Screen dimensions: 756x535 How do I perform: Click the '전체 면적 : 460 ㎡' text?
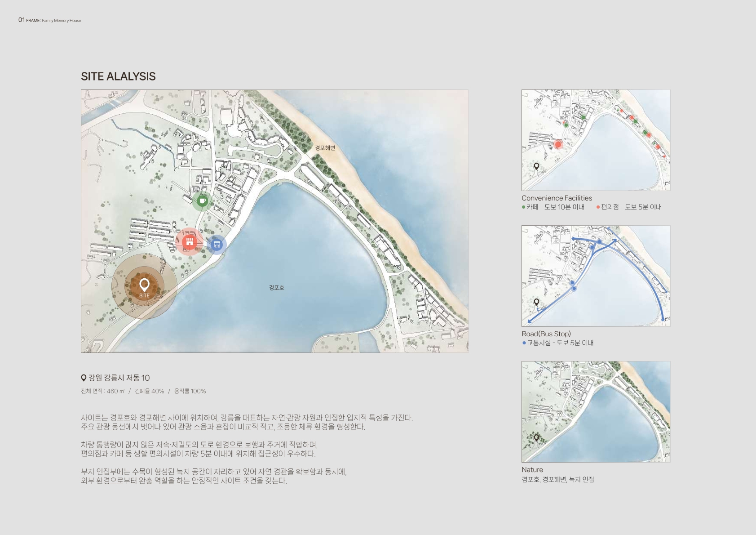[x=102, y=391]
